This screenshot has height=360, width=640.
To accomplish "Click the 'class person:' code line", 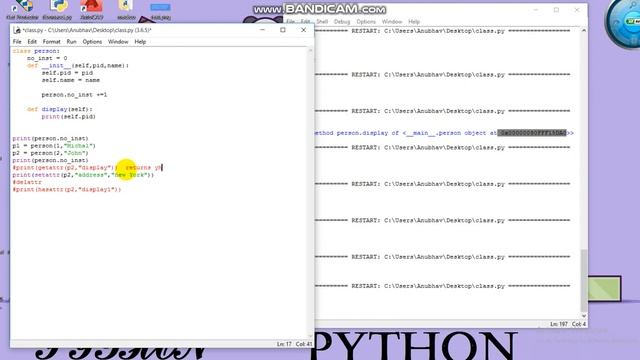I will (x=36, y=51).
